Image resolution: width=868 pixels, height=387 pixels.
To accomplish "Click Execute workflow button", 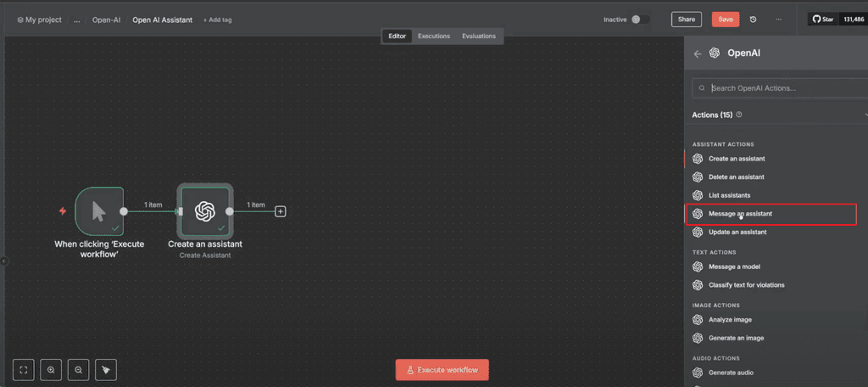I will tap(442, 370).
